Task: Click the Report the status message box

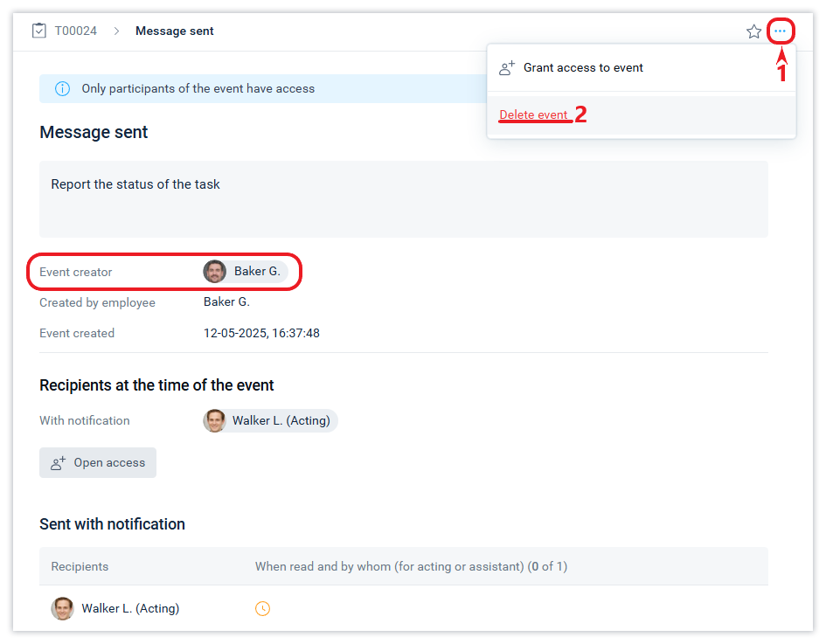Action: pos(403,198)
